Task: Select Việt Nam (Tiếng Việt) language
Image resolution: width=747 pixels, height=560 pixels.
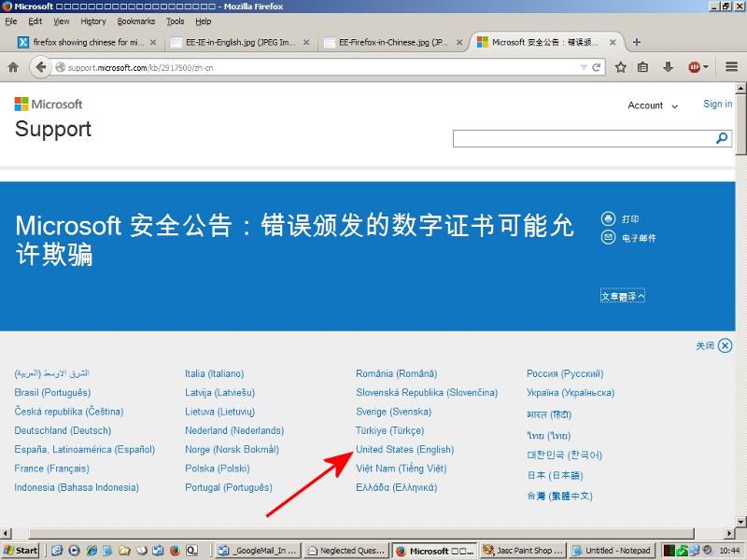Action: 402,469
